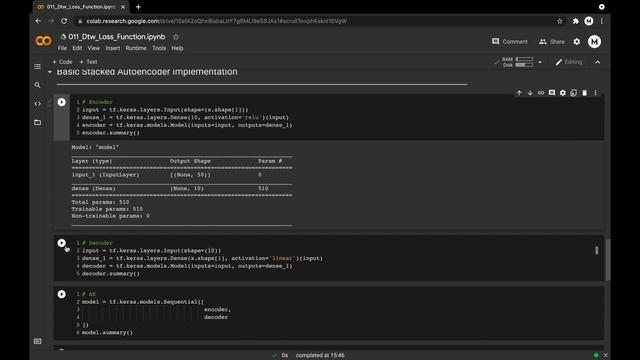Go back in browser history

pos(38,21)
